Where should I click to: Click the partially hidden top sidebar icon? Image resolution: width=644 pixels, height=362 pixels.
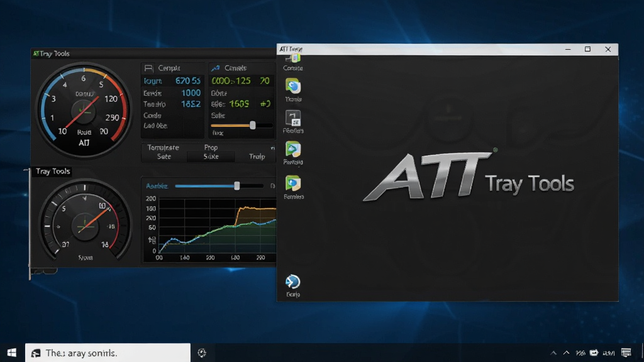293,60
